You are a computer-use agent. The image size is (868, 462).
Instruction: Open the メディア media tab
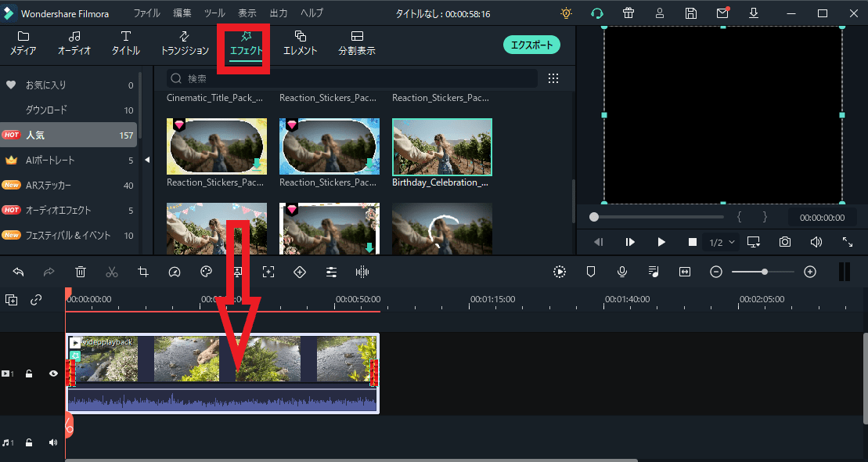tap(23, 43)
